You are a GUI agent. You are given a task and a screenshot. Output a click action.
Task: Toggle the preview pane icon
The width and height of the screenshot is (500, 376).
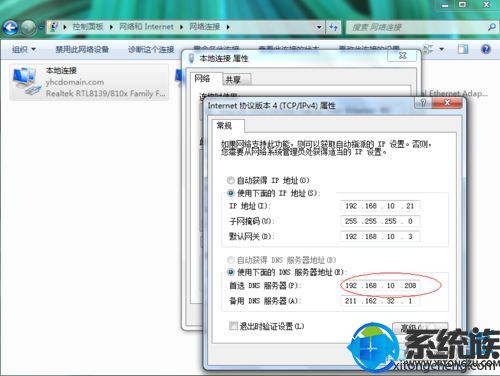pyautogui.click(x=462, y=49)
